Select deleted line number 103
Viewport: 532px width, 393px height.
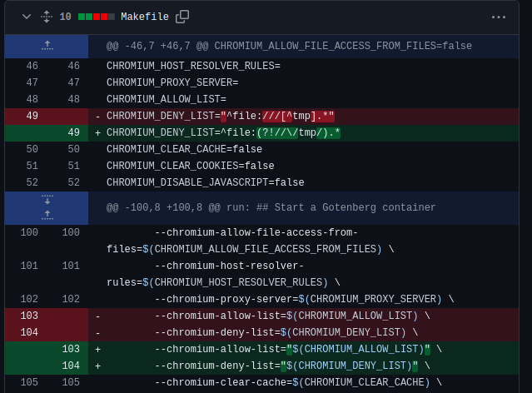(29, 316)
